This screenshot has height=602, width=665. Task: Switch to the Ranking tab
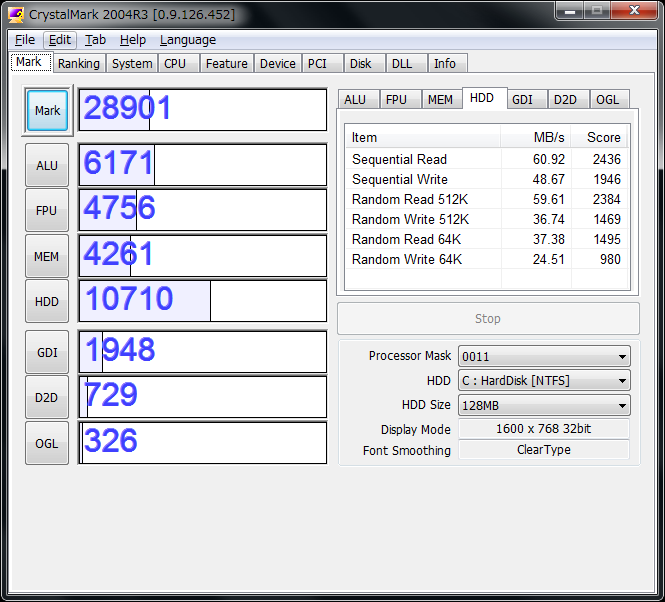(79, 64)
